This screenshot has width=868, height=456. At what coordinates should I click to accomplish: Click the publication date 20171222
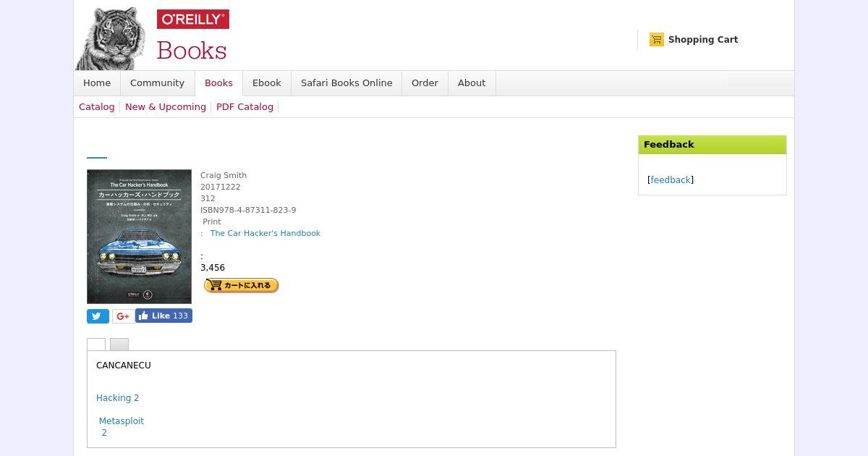tap(221, 187)
